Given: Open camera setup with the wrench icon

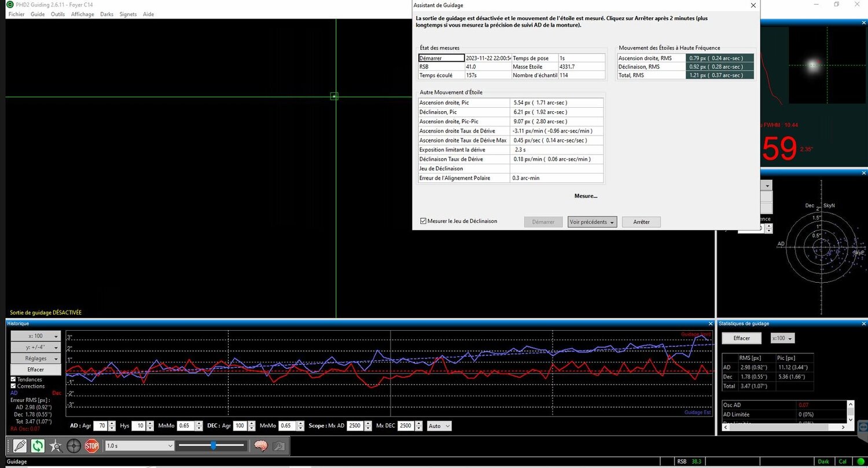Looking at the screenshot, I should click(x=279, y=445).
